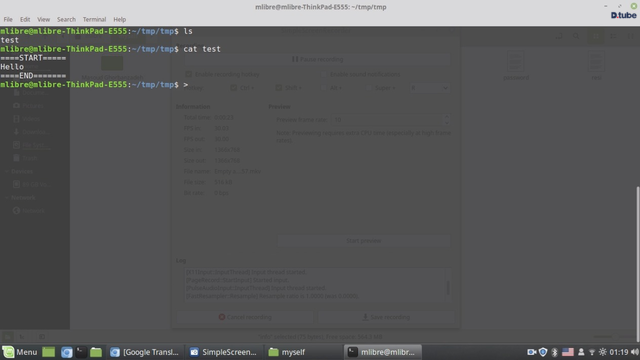Close the terminal window
Image resolution: width=640 pixels, height=360 pixels.
coord(633,6)
